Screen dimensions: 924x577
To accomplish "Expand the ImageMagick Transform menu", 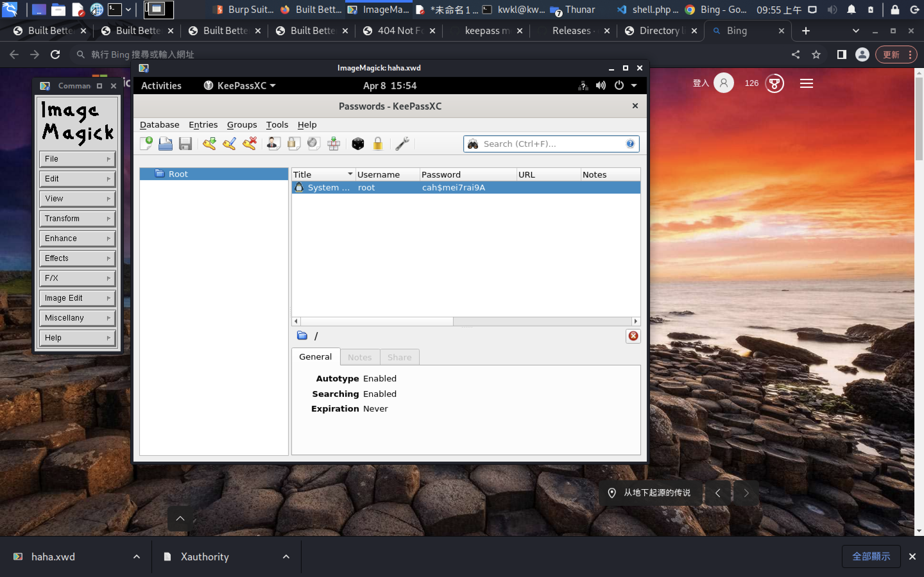I will tap(78, 218).
